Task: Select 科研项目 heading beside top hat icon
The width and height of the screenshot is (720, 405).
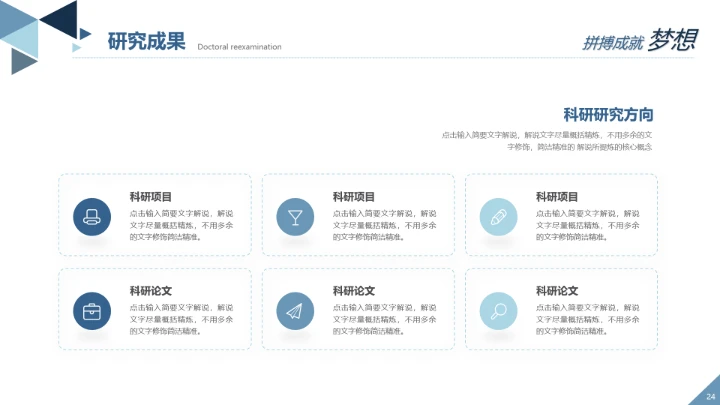Action: tap(151, 197)
